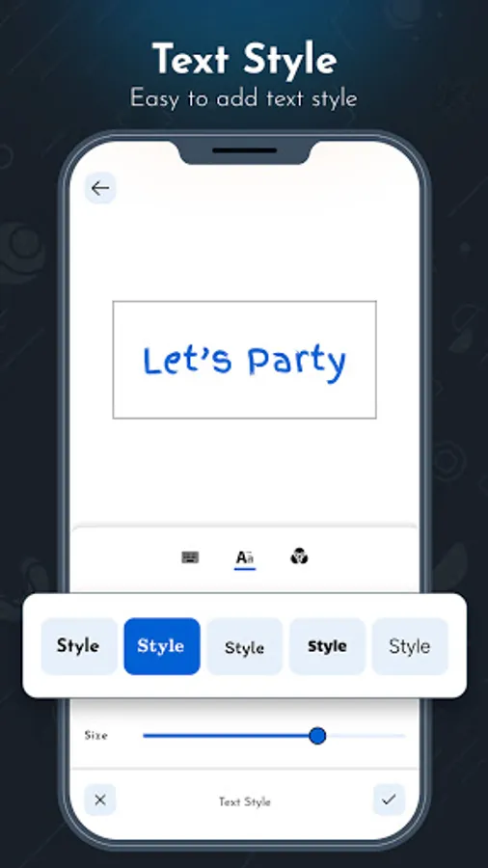
Task: Select the Aa font style tab icon
Action: pyautogui.click(x=245, y=558)
